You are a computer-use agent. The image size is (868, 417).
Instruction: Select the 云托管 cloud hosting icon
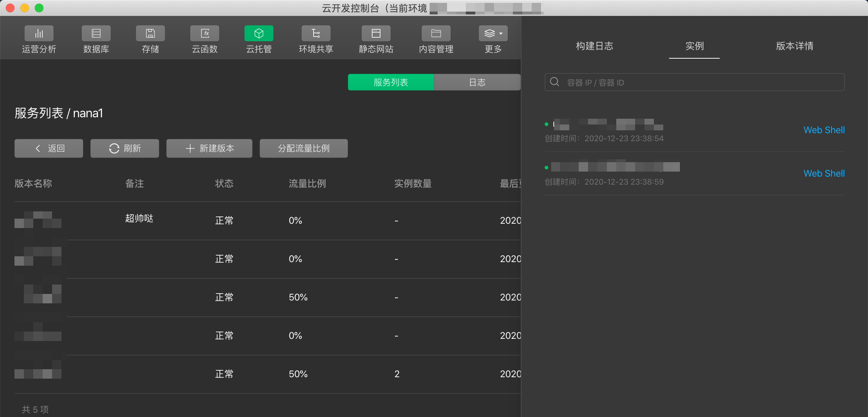[x=259, y=34]
